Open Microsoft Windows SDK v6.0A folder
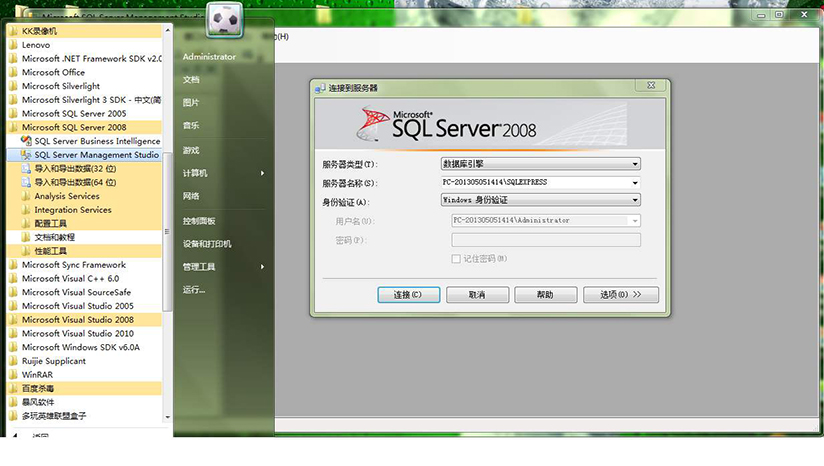 coord(84,347)
